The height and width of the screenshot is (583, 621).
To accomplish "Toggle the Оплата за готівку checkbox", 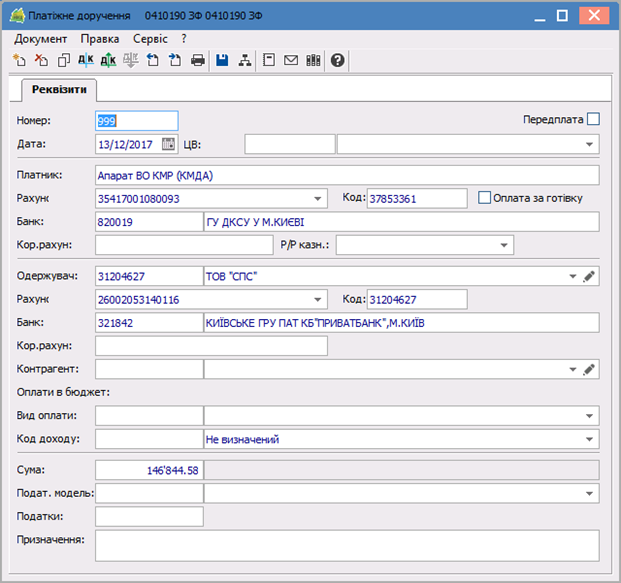I will coord(485,198).
